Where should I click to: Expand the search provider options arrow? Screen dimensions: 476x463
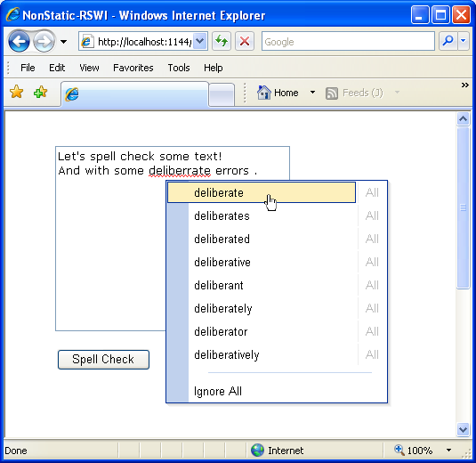click(x=464, y=41)
